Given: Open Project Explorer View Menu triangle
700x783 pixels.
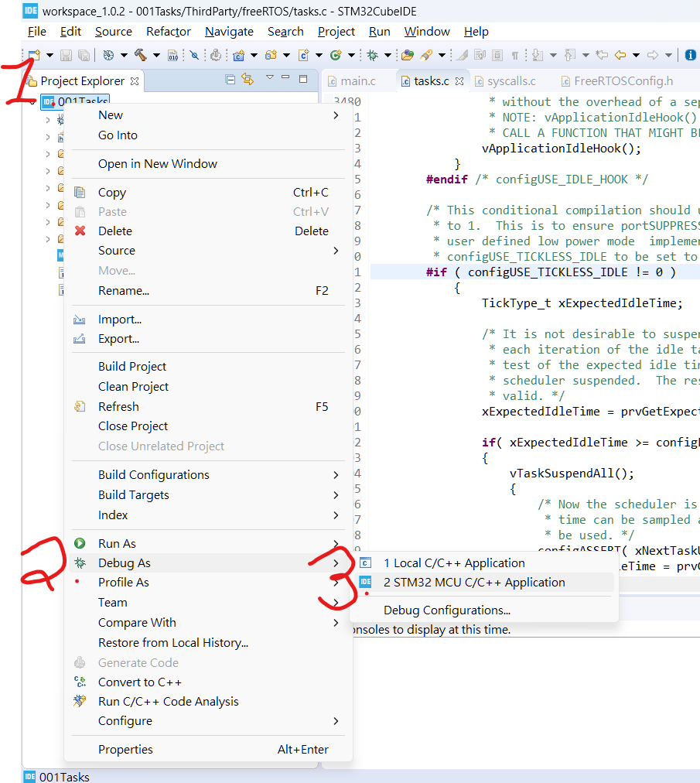Looking at the screenshot, I should click(270, 77).
